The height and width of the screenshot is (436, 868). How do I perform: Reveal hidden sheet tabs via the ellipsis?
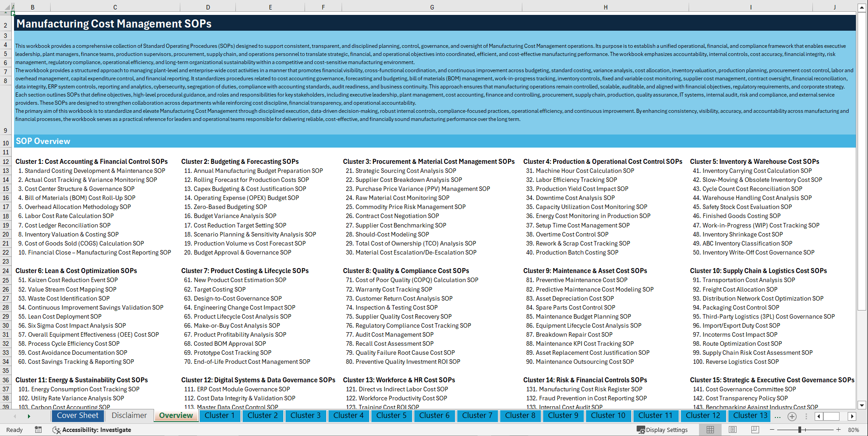(778, 416)
